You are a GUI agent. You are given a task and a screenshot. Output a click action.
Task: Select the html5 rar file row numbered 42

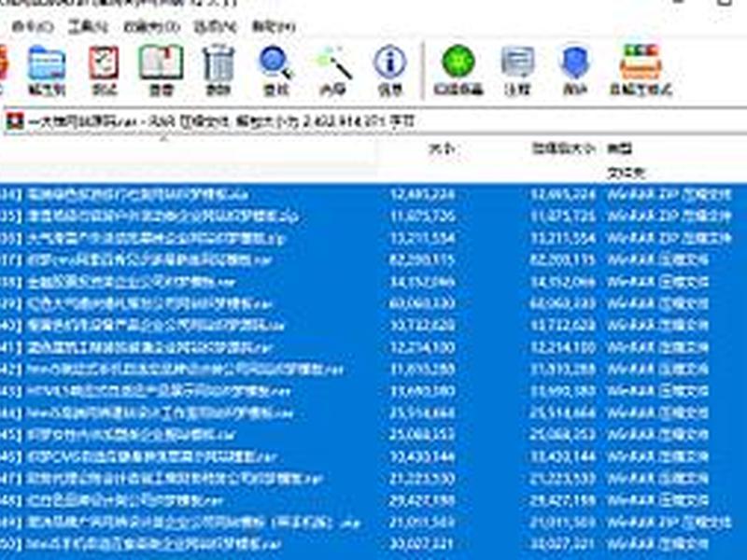tap(373, 370)
